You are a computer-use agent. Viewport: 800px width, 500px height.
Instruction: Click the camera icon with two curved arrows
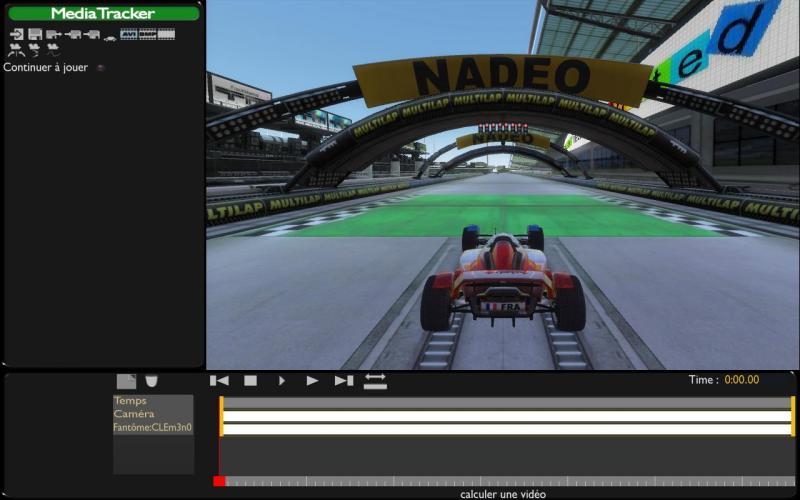point(16,49)
